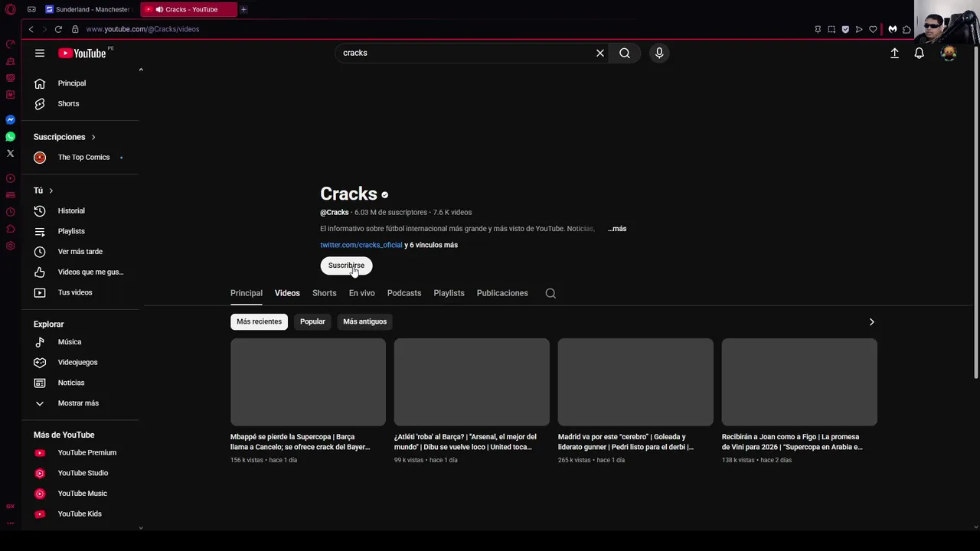
Task: Open the Malwarebytes extension icon
Action: pyautogui.click(x=893, y=29)
